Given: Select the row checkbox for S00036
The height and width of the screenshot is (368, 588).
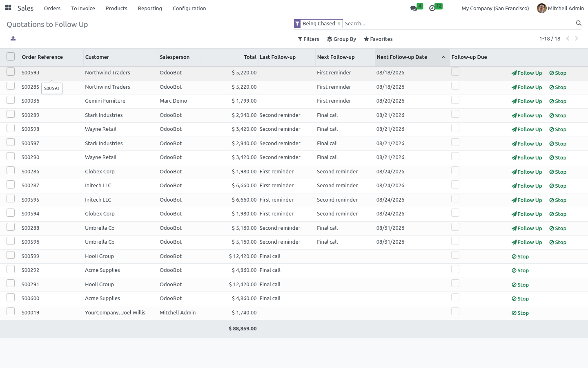Looking at the screenshot, I should coord(11,100).
